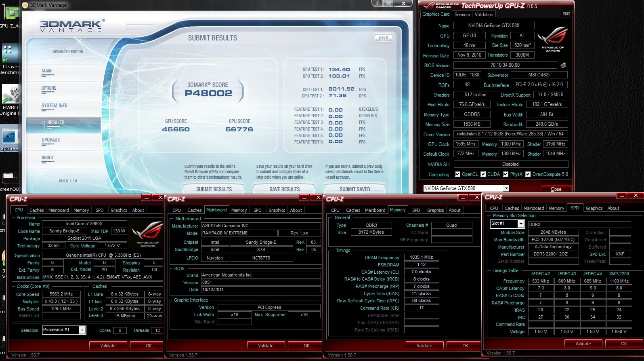Viewport: 644px width, 361px height.
Task: Toggle the OpenCL checkbox in GPU-Z
Action: click(x=457, y=174)
